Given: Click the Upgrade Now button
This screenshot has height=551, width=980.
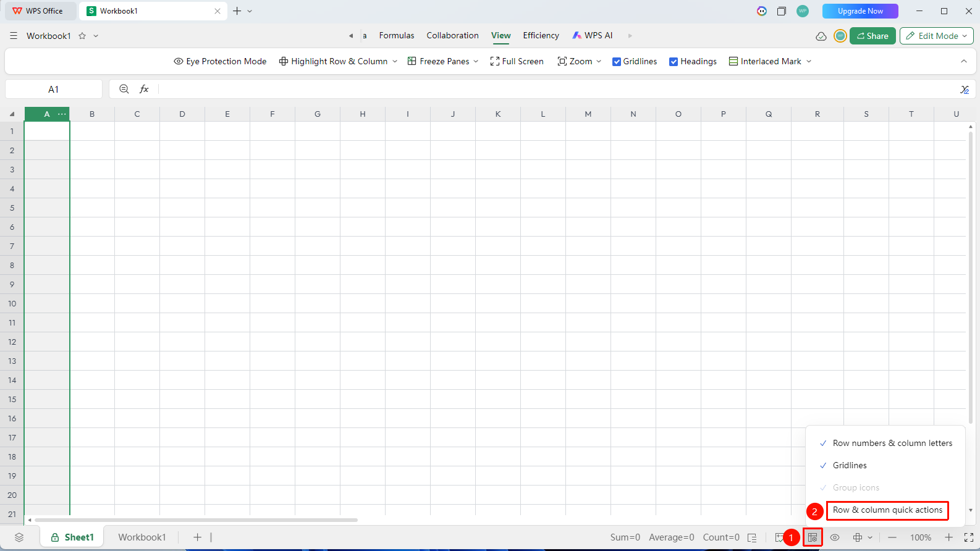Looking at the screenshot, I should click(860, 11).
